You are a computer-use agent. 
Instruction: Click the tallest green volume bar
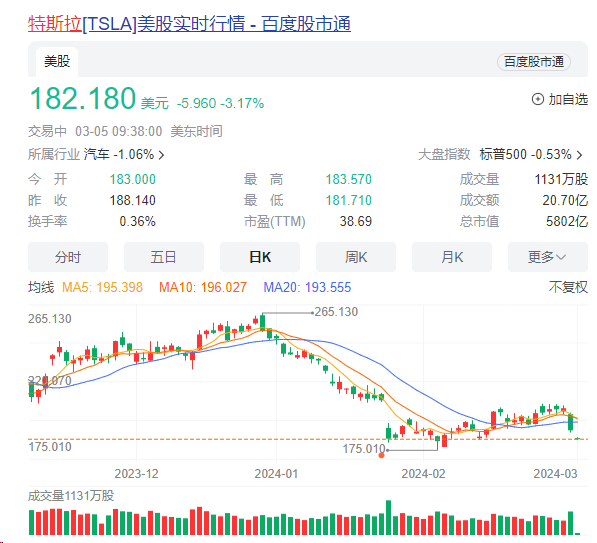(x=388, y=517)
